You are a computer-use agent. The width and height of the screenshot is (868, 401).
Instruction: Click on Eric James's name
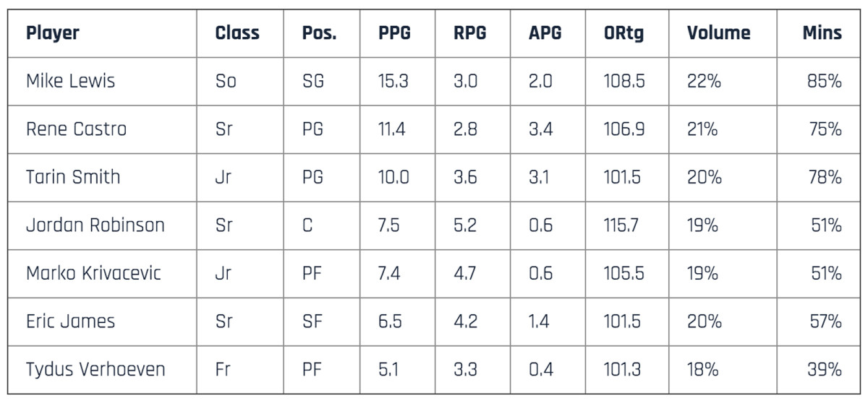click(x=70, y=322)
